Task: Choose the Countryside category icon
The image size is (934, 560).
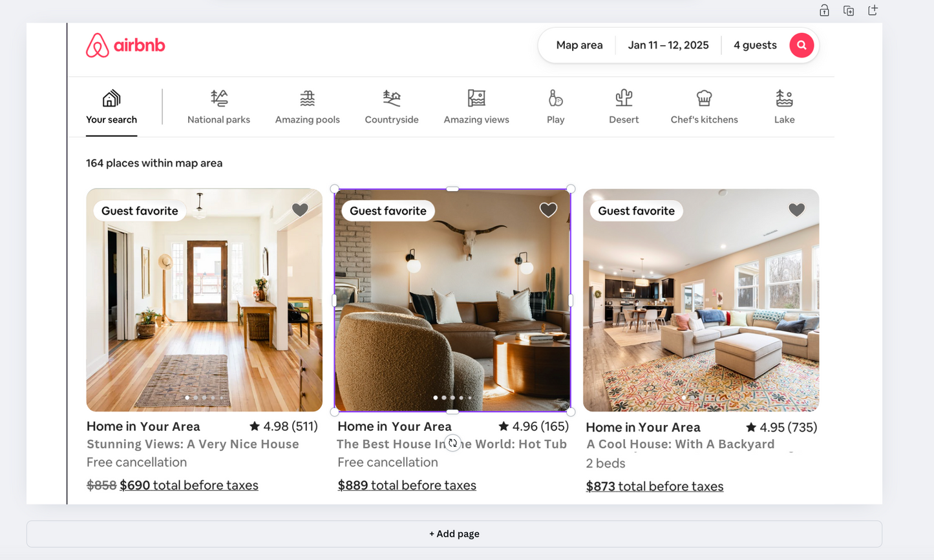Action: click(x=392, y=98)
